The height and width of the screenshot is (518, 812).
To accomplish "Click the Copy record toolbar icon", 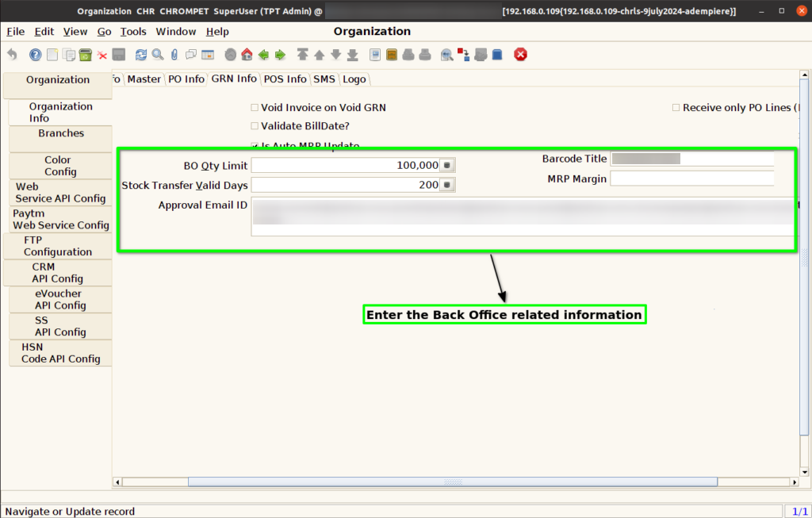I will tap(69, 55).
